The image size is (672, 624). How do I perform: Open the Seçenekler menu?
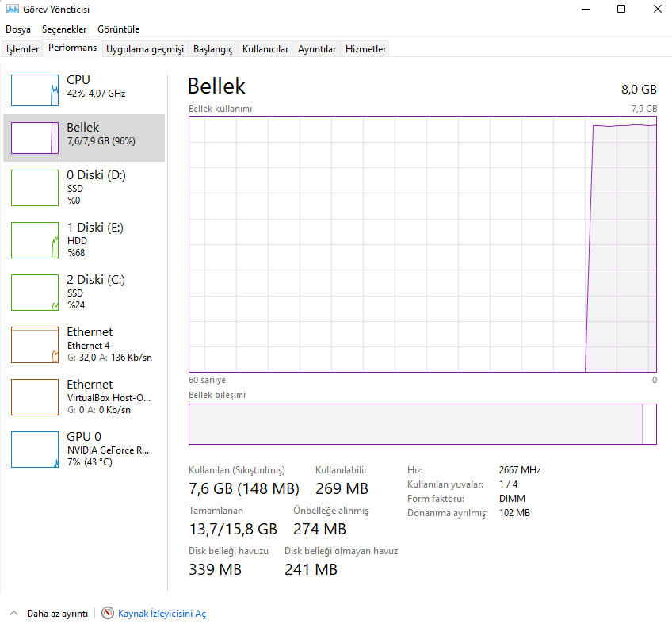pyautogui.click(x=64, y=29)
